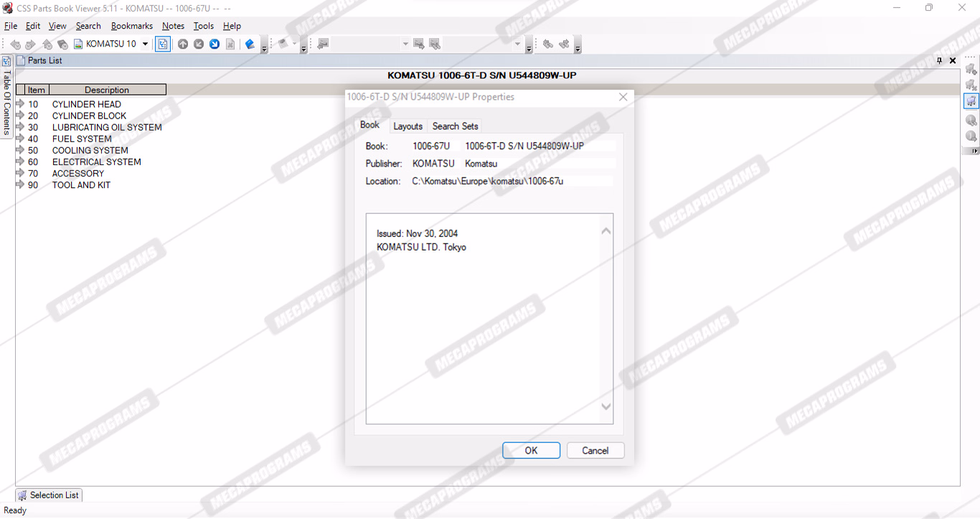980x519 pixels.
Task: Click the blue bookmark book icon
Action: [250, 45]
